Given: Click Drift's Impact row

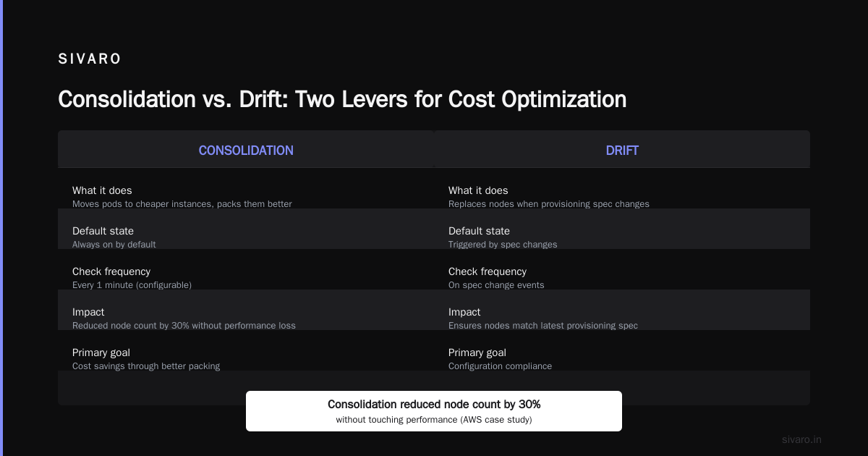Looking at the screenshot, I should click(622, 318).
